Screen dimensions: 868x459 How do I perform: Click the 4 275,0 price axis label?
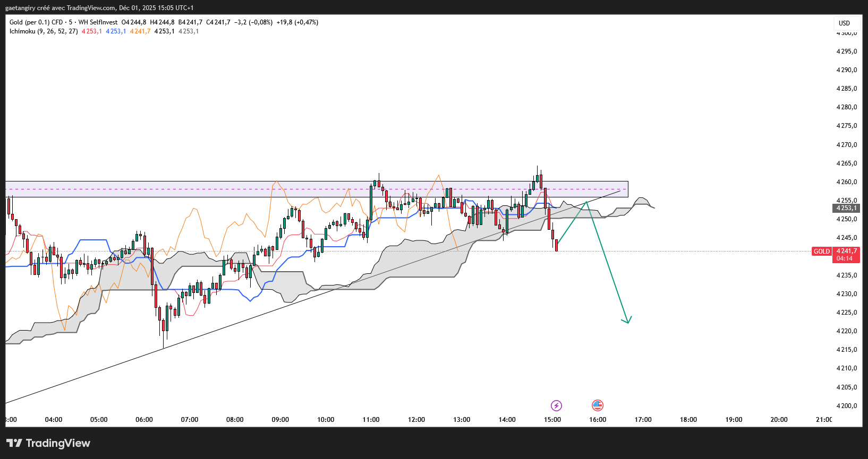(847, 126)
